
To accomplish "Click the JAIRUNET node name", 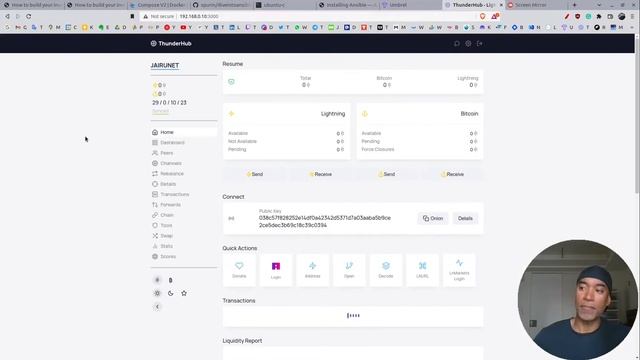I will [165, 65].
